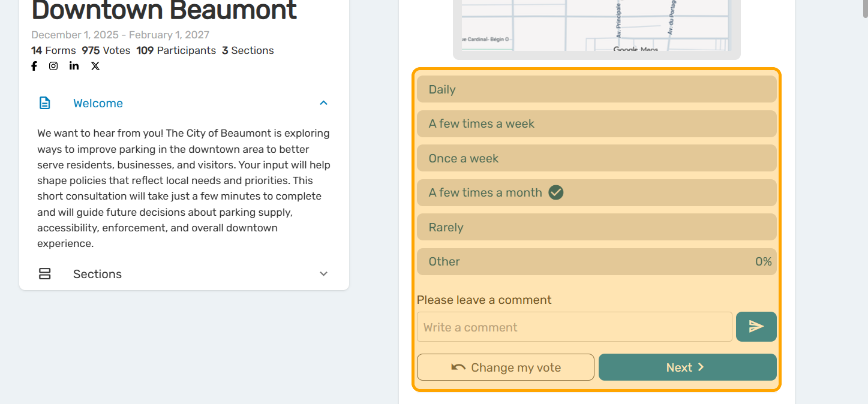Viewport: 868px width, 404px height.
Task: Focus the Write a comment field
Action: click(x=574, y=327)
